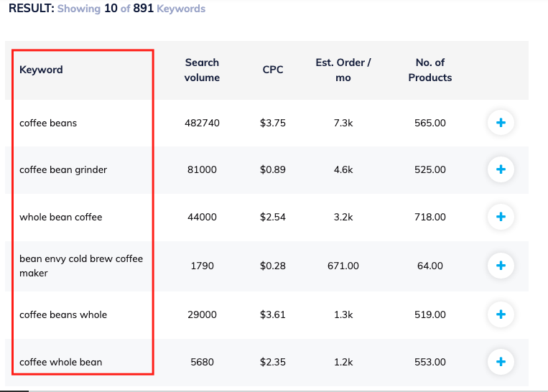Click the 482740 search volume value

202,123
